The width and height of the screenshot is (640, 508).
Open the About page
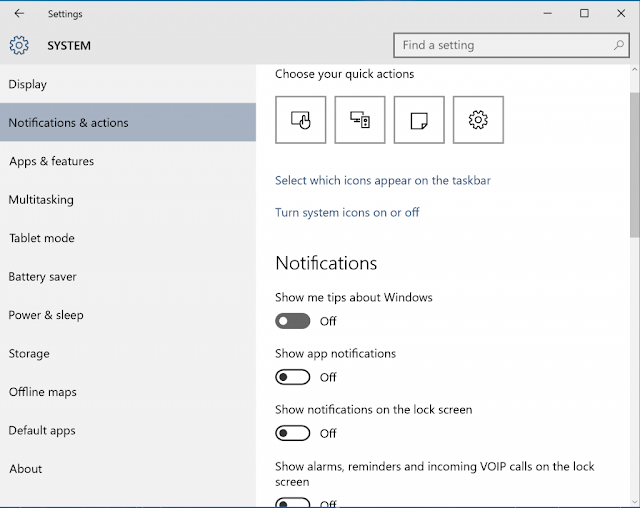26,469
